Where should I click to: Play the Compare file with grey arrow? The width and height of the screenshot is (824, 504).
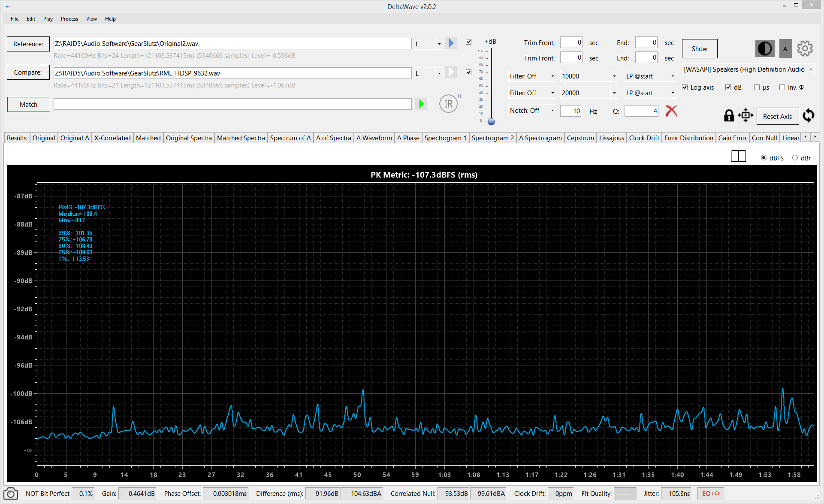pos(451,72)
